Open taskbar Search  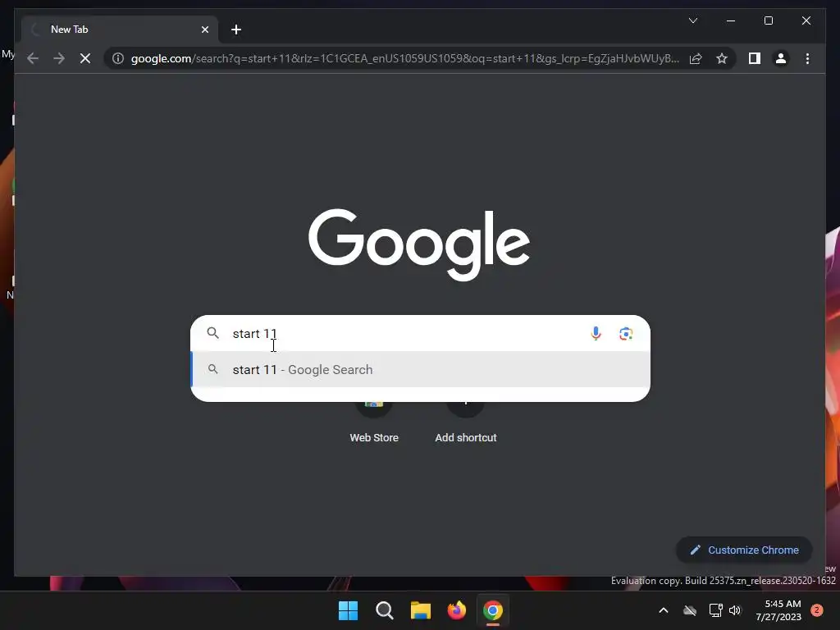384,610
